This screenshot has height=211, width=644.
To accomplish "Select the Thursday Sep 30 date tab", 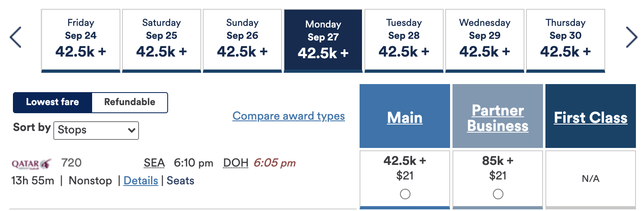I will coord(566,40).
